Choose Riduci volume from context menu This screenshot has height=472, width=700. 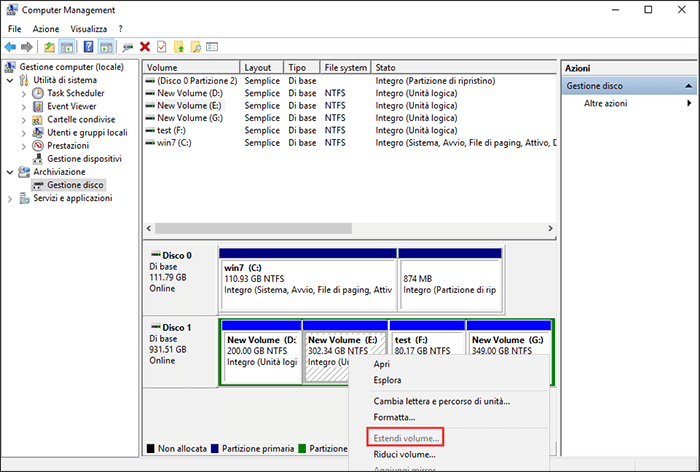coord(404,455)
